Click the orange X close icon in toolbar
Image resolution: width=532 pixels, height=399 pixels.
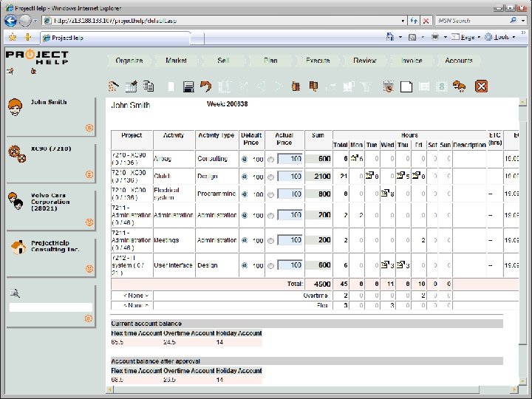pos(481,86)
